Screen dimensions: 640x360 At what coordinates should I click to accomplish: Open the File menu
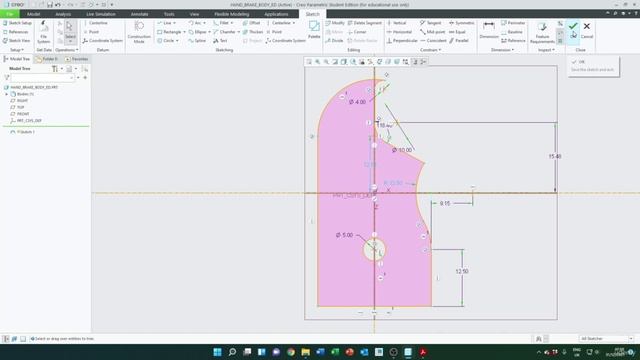[x=9, y=14]
